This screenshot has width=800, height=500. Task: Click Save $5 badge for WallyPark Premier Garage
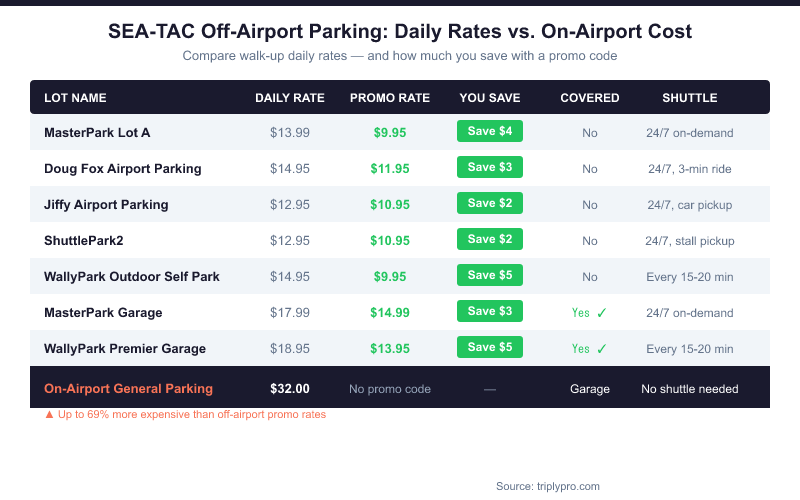point(490,347)
